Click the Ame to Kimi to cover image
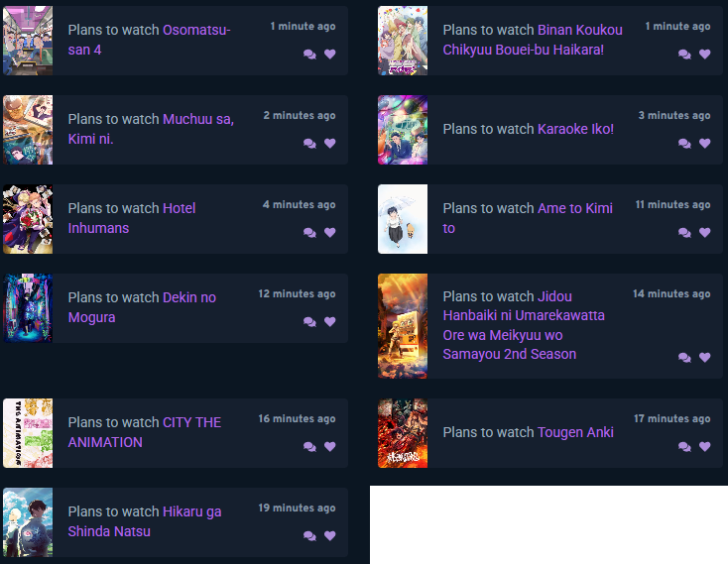Screen dimensions: 728x564 pyautogui.click(x=403, y=219)
